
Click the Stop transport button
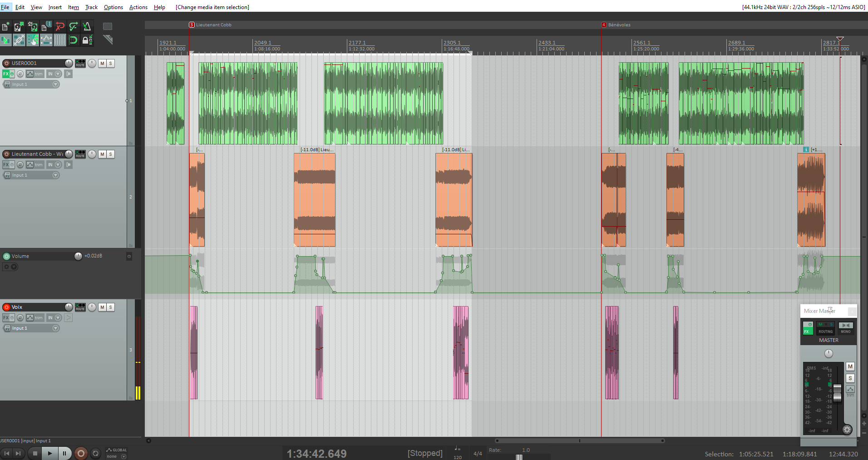click(35, 453)
